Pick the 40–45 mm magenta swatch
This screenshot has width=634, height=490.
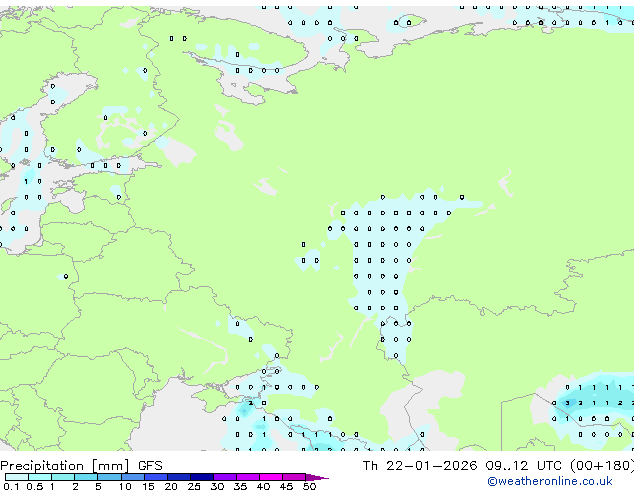click(x=271, y=477)
